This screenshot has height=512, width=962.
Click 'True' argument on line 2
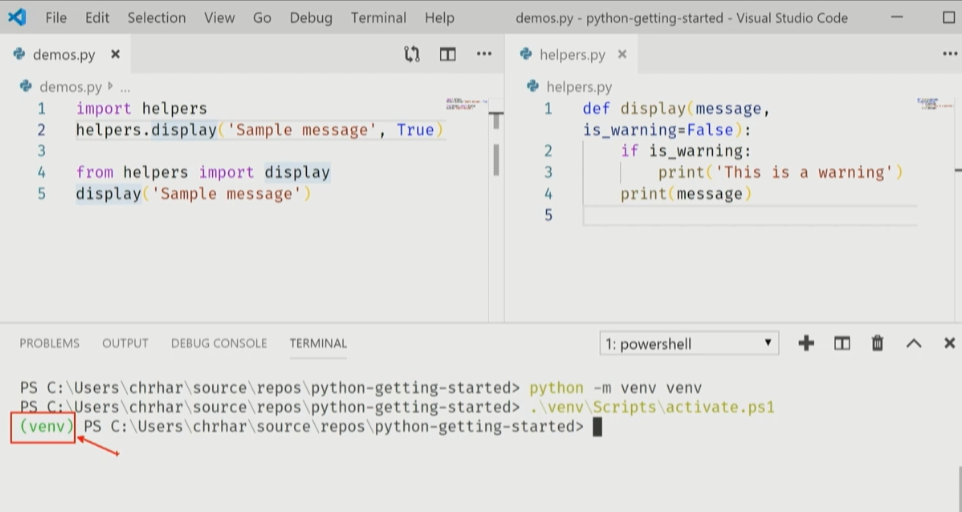pyautogui.click(x=415, y=130)
